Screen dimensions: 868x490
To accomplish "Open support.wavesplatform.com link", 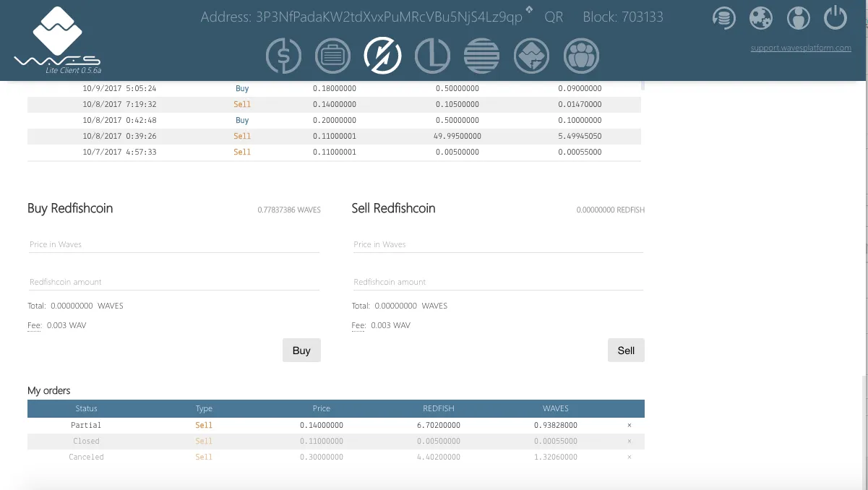I will (801, 48).
